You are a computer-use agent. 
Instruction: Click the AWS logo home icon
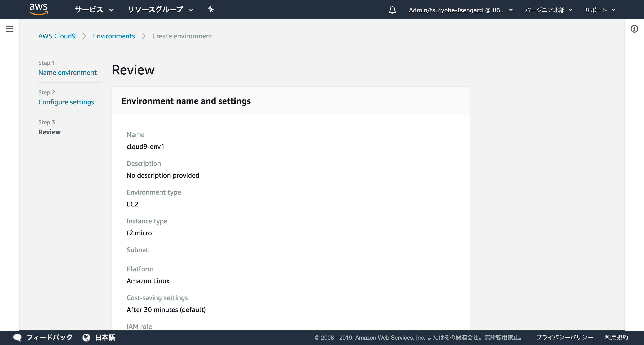pos(39,10)
